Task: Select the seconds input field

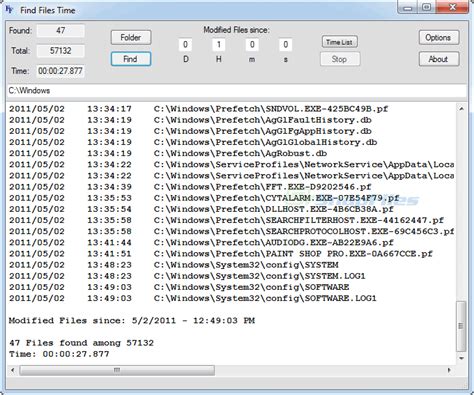Action: 285,45
